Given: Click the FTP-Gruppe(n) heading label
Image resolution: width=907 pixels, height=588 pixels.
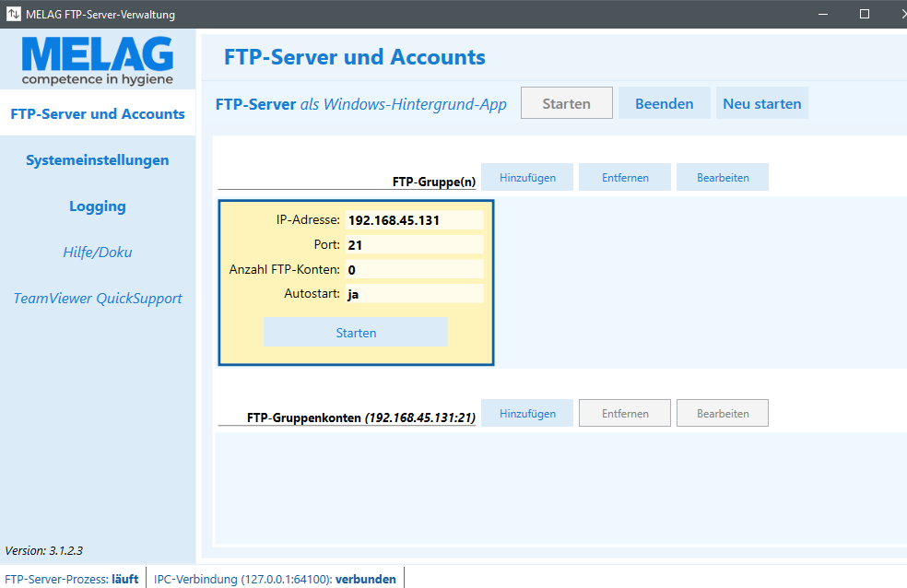Looking at the screenshot, I should click(x=434, y=182).
